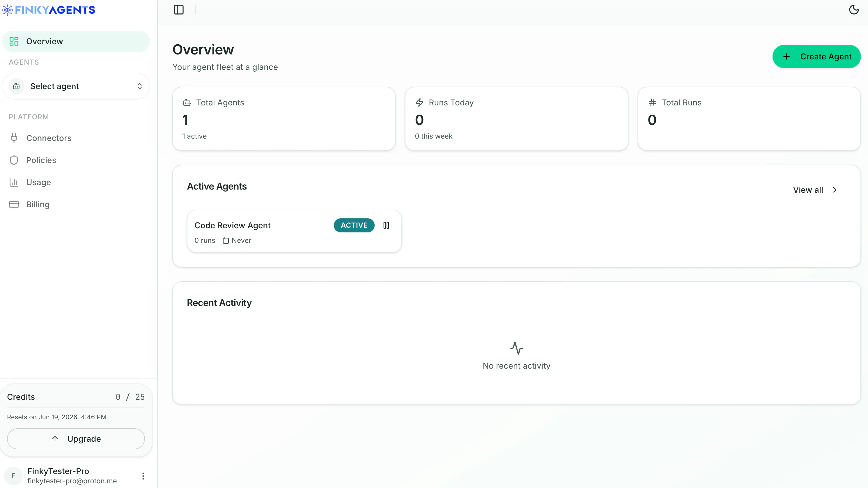Go to Connectors
The width and height of the screenshot is (868, 488).
point(76,138)
